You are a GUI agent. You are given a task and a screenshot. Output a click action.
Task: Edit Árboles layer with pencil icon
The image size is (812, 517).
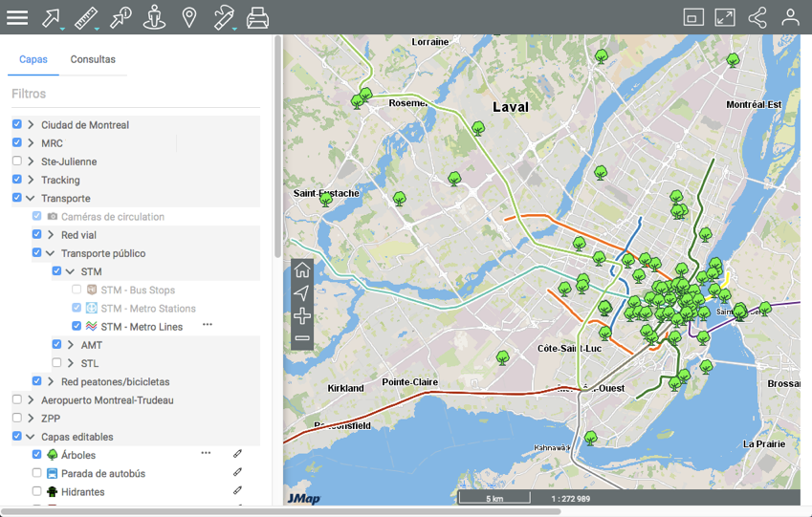pyautogui.click(x=238, y=454)
